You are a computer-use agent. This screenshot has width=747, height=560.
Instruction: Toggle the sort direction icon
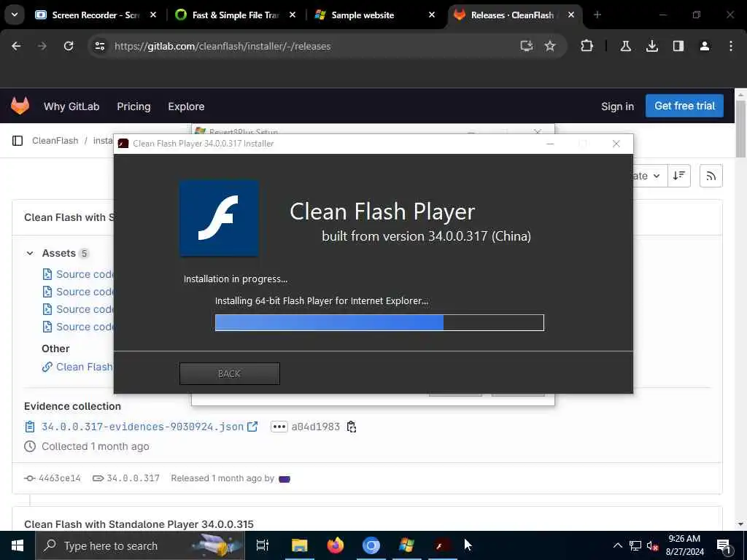(x=679, y=176)
